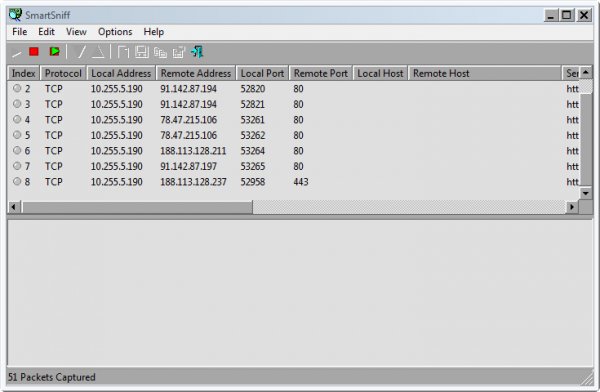This screenshot has height=392, width=600.
Task: Click the gray status circle of row 7
Action: coord(17,166)
